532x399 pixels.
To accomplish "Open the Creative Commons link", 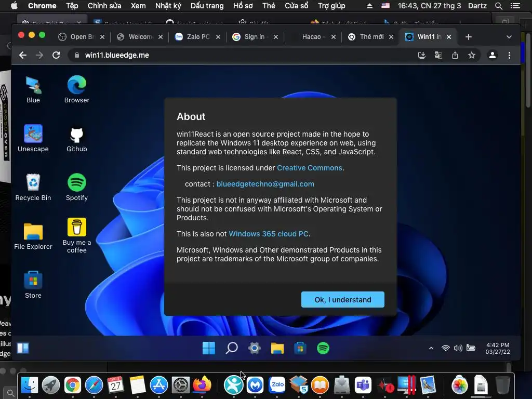I will (310, 168).
